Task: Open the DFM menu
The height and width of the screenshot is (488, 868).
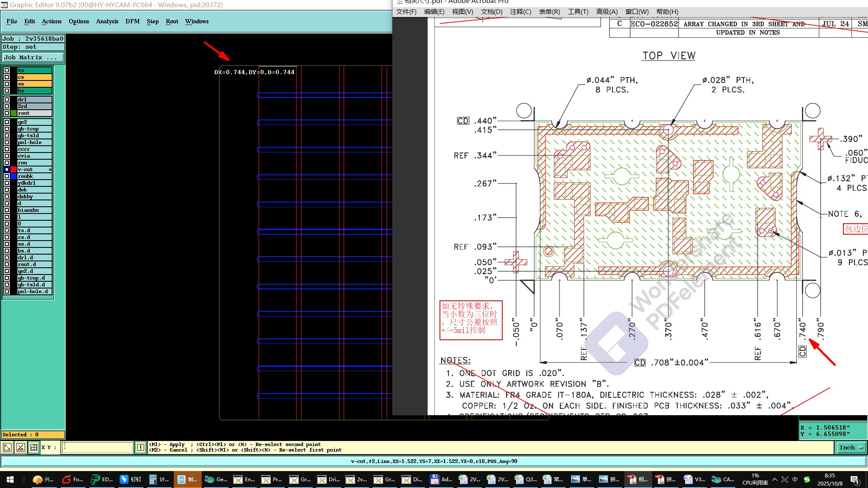Action: [132, 21]
